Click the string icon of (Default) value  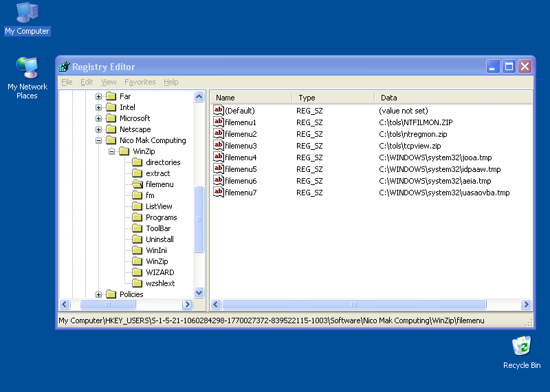pos(219,110)
